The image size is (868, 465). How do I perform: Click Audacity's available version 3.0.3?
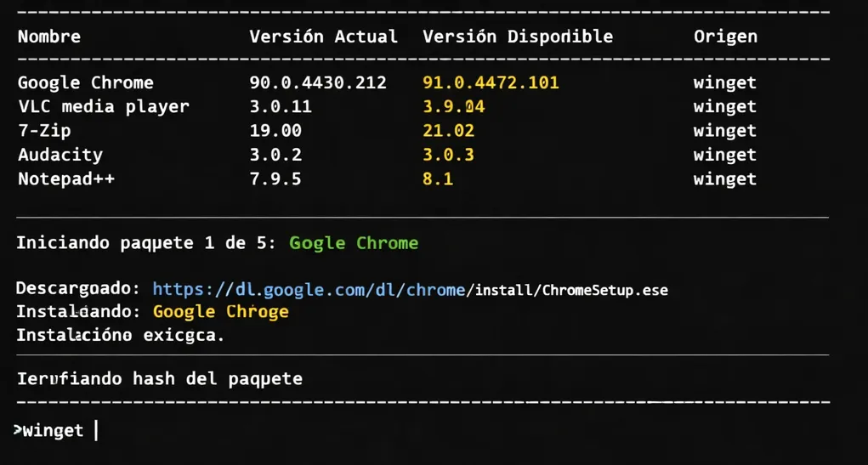pos(448,155)
